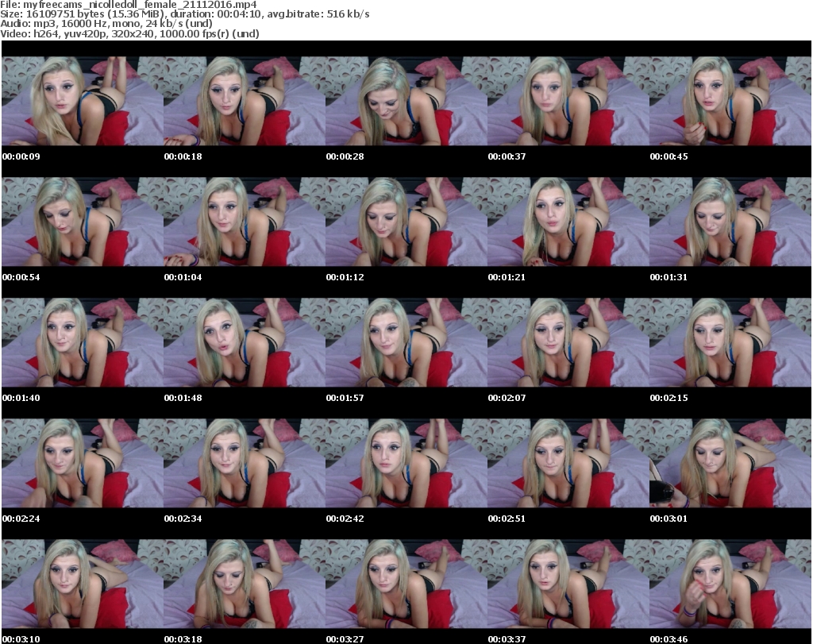Open the frame above 00:01:31
Screen dimensions: 813x644
click(x=730, y=222)
